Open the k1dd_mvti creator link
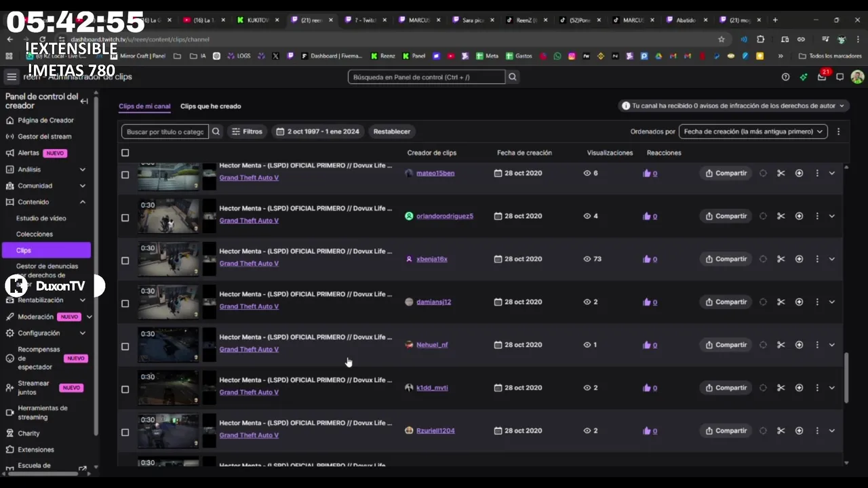The height and width of the screenshot is (488, 868). tap(432, 388)
